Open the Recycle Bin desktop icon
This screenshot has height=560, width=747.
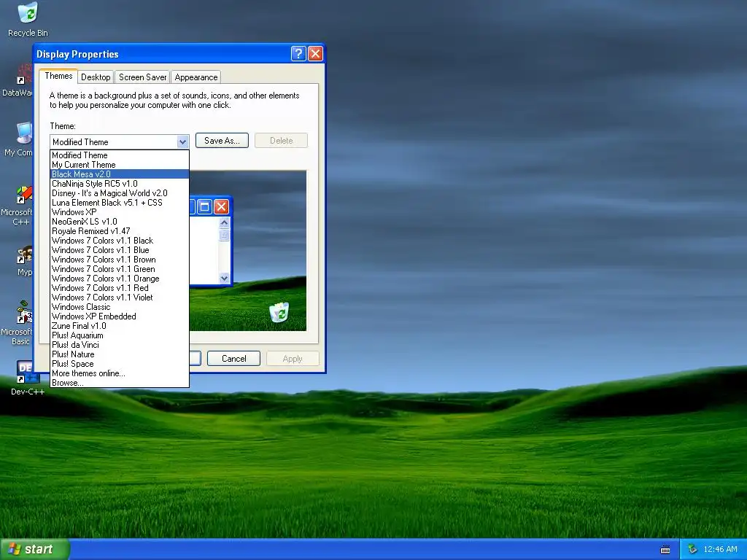pyautogui.click(x=28, y=19)
